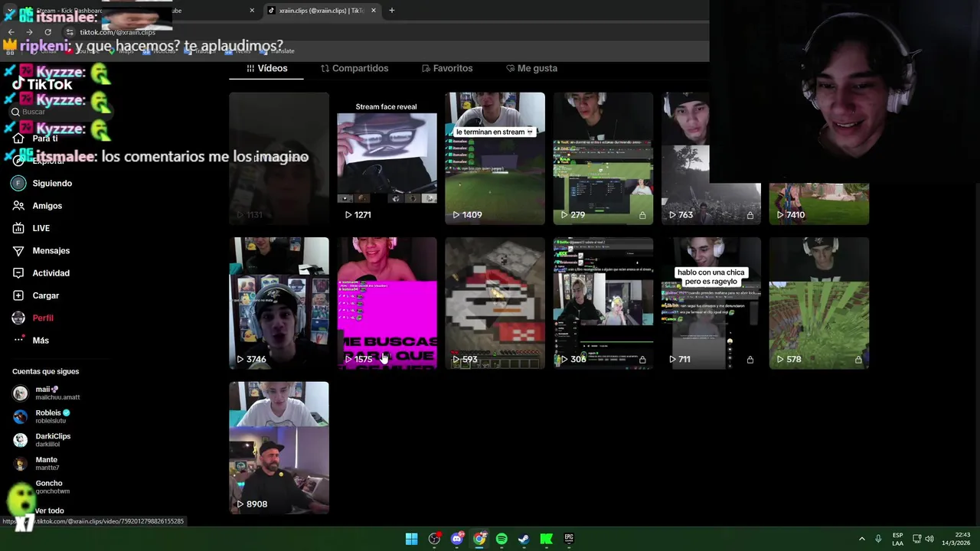
Task: Open the Siguiendo feed in sidebar
Action: click(x=42, y=184)
